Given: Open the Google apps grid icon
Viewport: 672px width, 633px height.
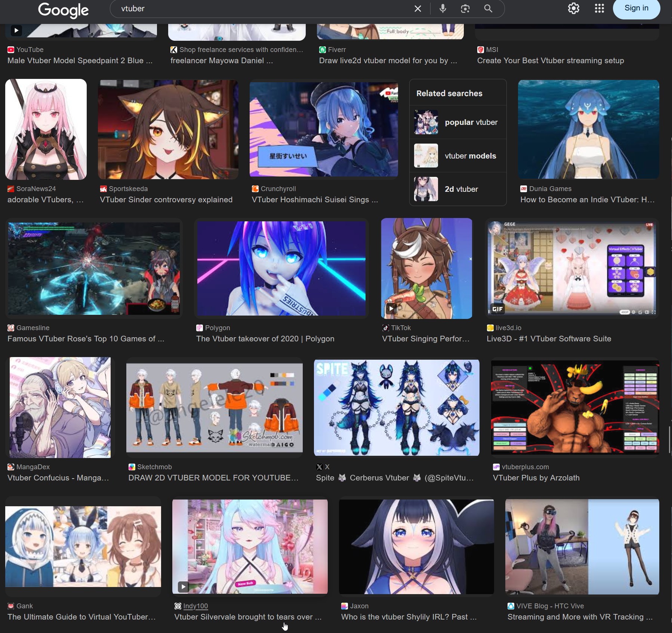Looking at the screenshot, I should click(599, 8).
